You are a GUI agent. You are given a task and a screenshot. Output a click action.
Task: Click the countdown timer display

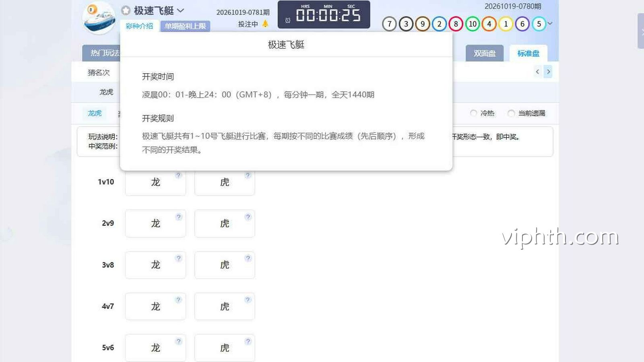324,14
